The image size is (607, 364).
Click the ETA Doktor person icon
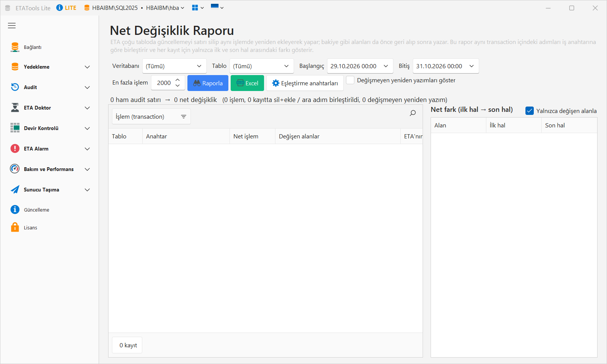coord(15,108)
